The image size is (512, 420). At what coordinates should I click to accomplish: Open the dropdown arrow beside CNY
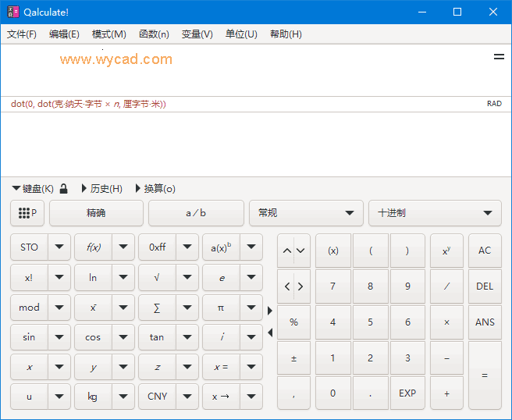187,397
